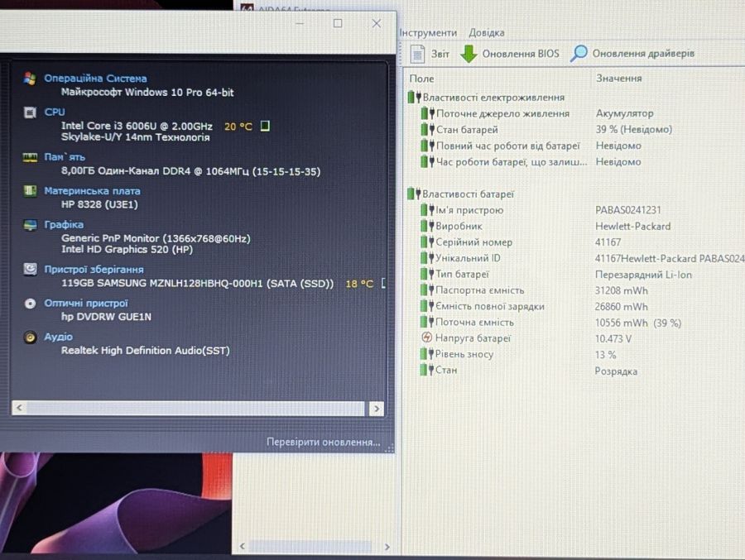Click the CPU temperature indicator box next to 20 °C
Viewport: 745px width, 560px height.
click(x=265, y=126)
